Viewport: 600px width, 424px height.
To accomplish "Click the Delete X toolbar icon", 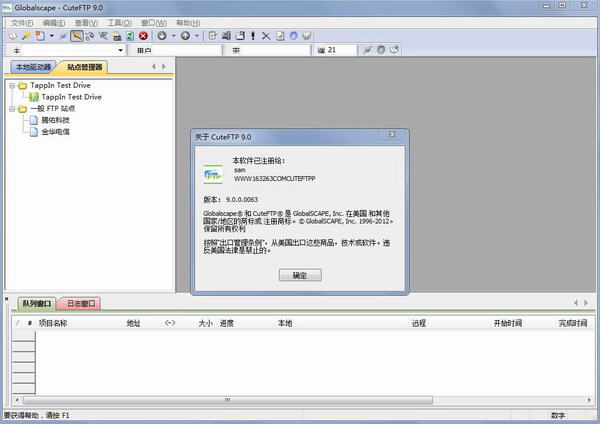I will pos(266,36).
